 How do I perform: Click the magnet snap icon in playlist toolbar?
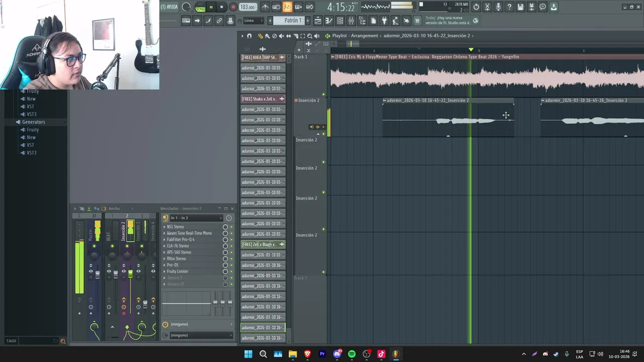[x=249, y=36]
